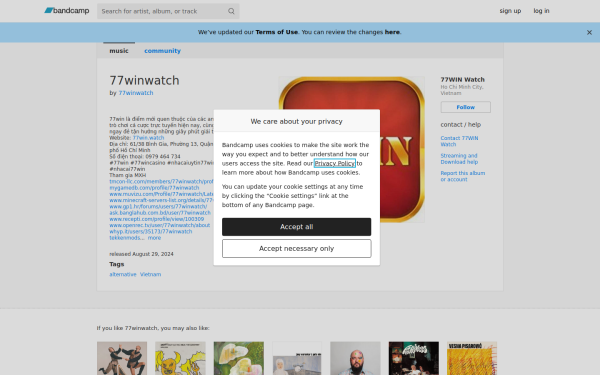The width and height of the screenshot is (600, 375).
Task: Open Contact 77WIN Watch link
Action: pyautogui.click(x=459, y=141)
